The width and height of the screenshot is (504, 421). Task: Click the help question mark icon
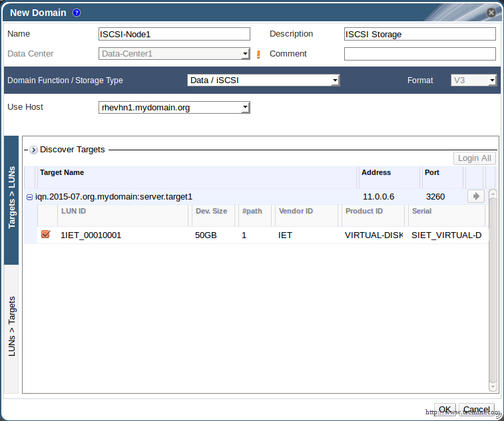click(x=77, y=13)
